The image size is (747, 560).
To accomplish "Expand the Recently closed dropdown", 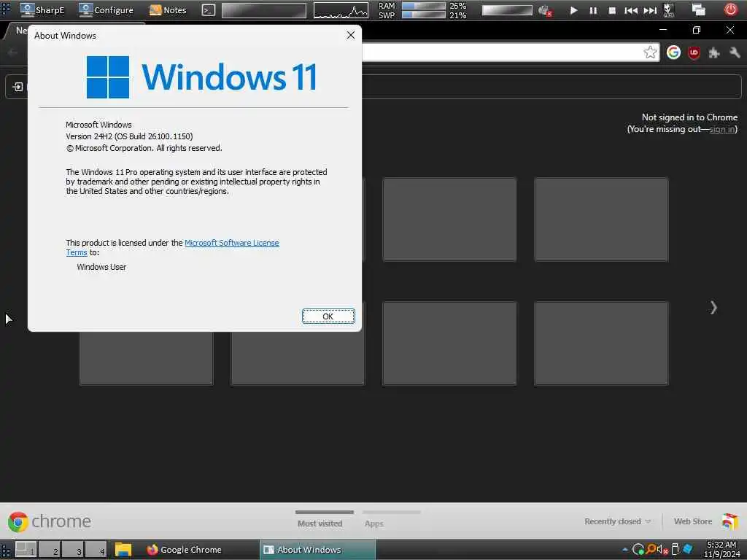I will point(617,521).
